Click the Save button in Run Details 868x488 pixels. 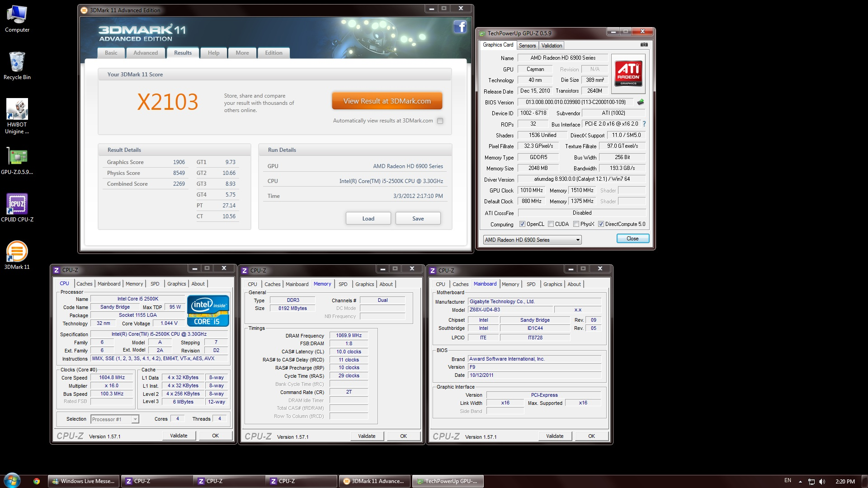418,219
